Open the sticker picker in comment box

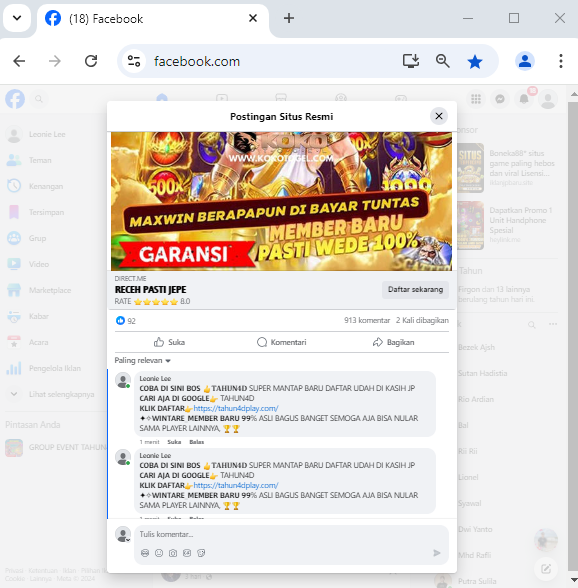(x=201, y=553)
